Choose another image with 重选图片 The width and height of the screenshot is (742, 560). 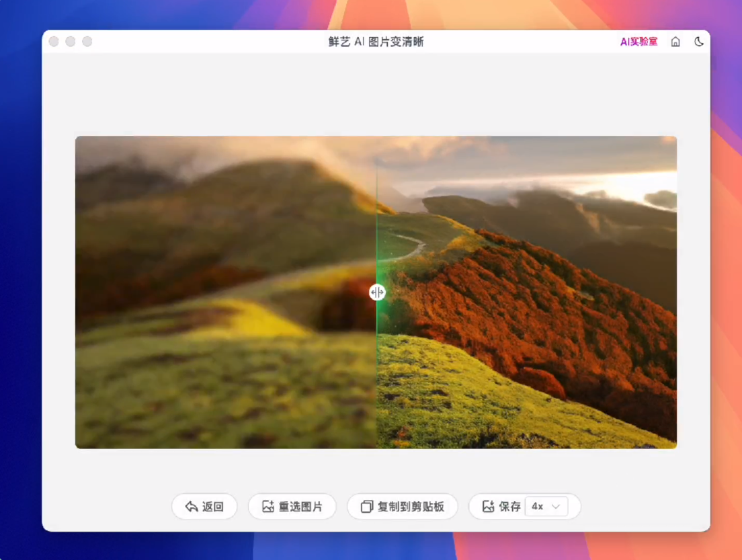point(292,506)
